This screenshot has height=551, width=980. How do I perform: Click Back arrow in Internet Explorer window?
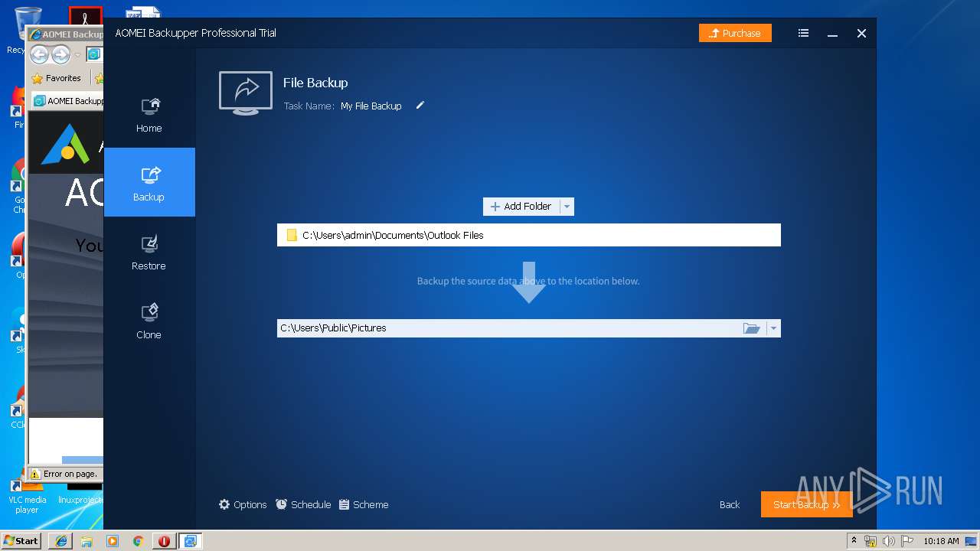(40, 54)
